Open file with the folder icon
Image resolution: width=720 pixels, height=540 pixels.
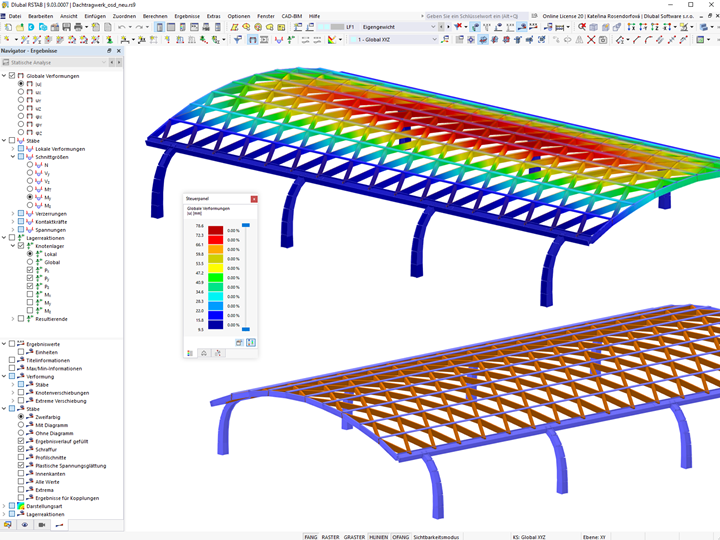tap(20, 27)
